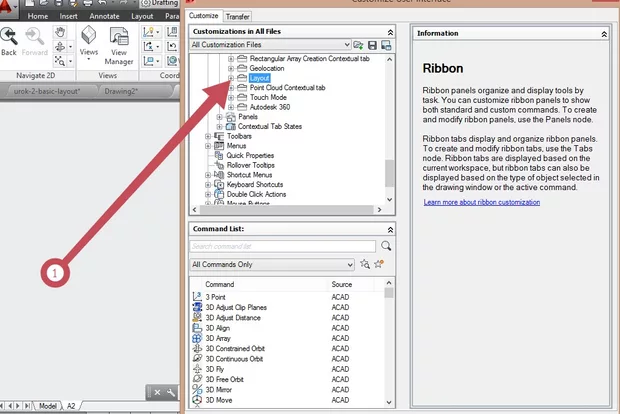Switch to the Transfer tab
Image resolution: width=620 pixels, height=414 pixels.
point(238,17)
